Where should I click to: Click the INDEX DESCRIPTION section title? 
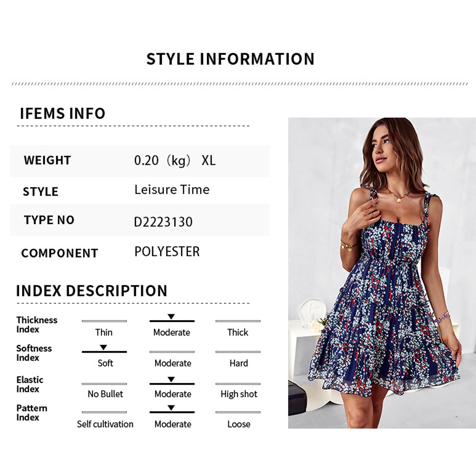point(92,291)
